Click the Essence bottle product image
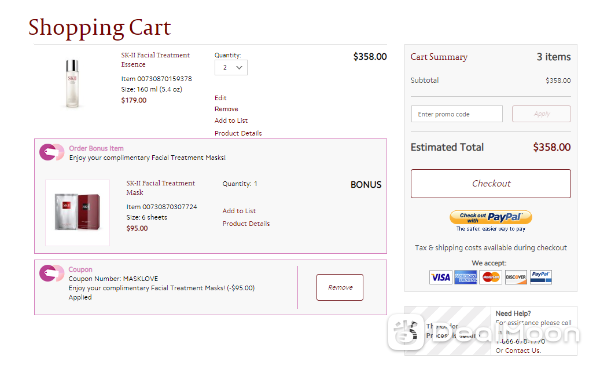Screen dimensions: 600x365 (x=72, y=83)
